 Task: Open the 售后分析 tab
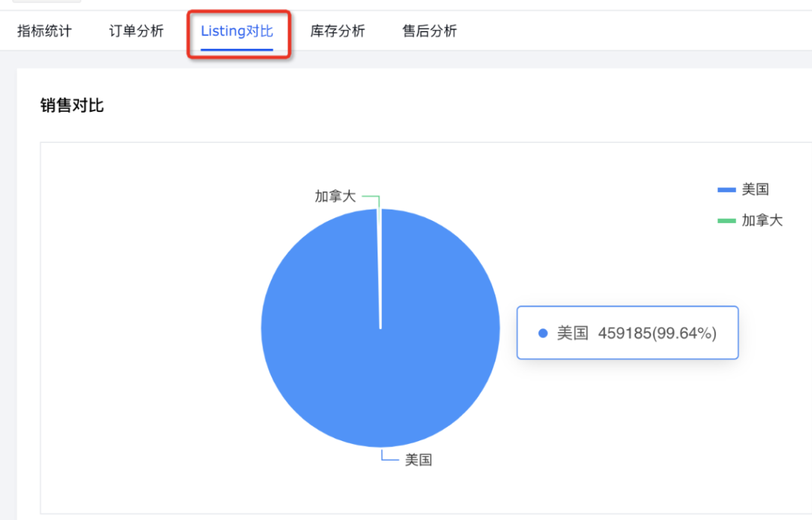click(429, 31)
